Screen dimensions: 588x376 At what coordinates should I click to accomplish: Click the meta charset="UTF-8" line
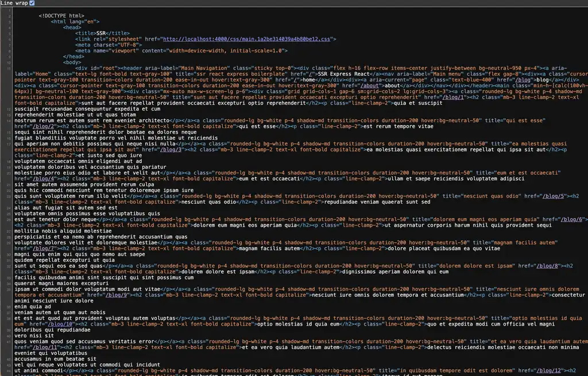pos(109,45)
